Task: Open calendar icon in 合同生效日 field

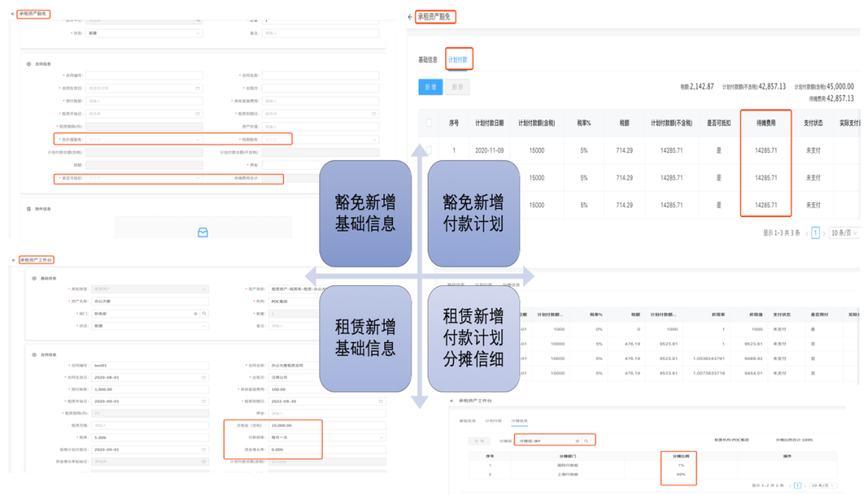Action: click(x=197, y=88)
